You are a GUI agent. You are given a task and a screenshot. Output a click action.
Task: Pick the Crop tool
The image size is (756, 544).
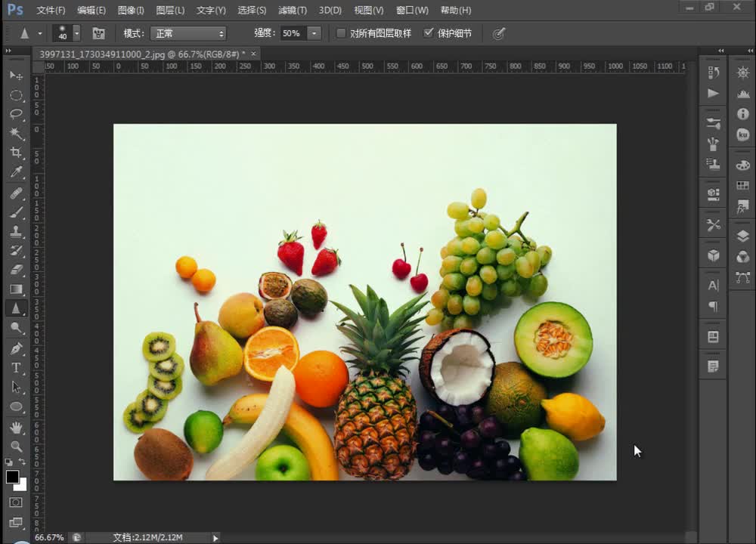(x=16, y=153)
